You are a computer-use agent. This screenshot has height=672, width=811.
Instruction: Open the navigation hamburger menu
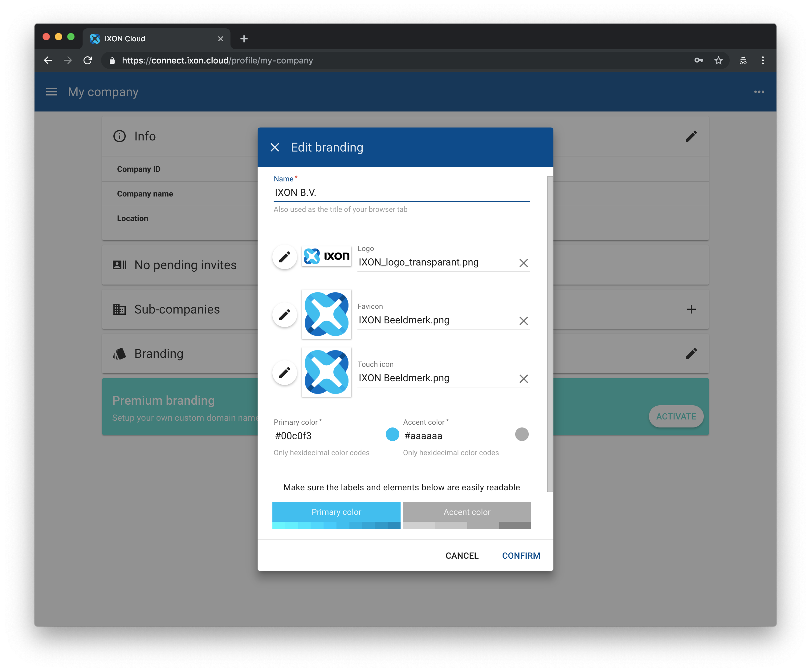point(51,91)
